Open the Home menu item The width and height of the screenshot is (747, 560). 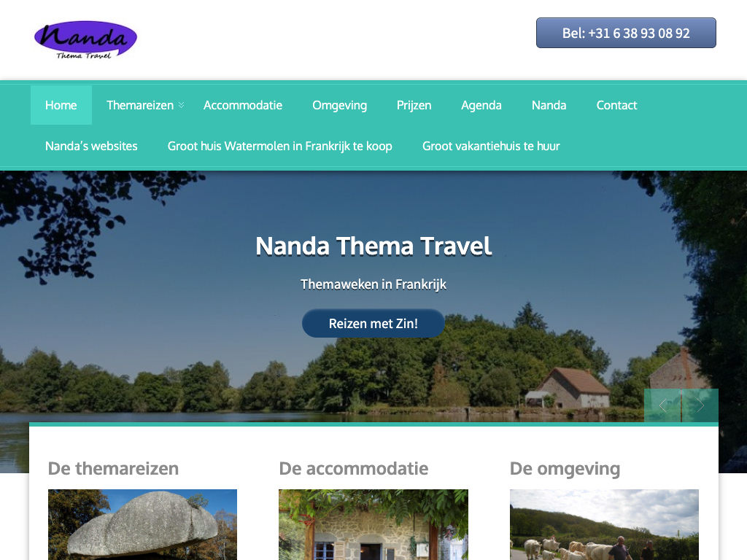click(61, 105)
